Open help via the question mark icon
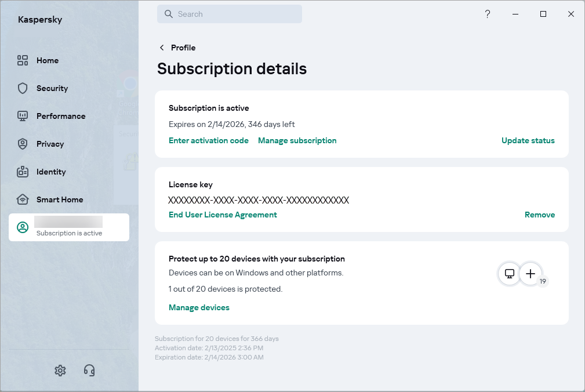 487,14
